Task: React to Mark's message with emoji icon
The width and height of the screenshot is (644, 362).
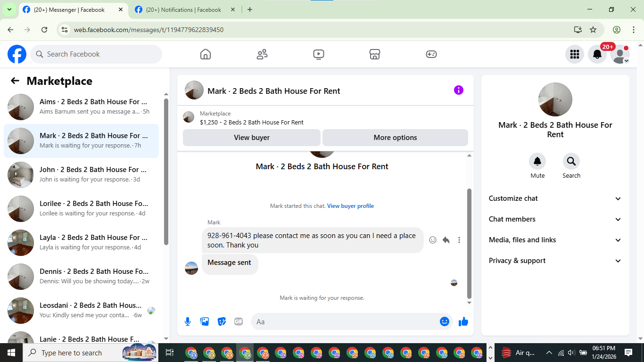Action: 433,240
